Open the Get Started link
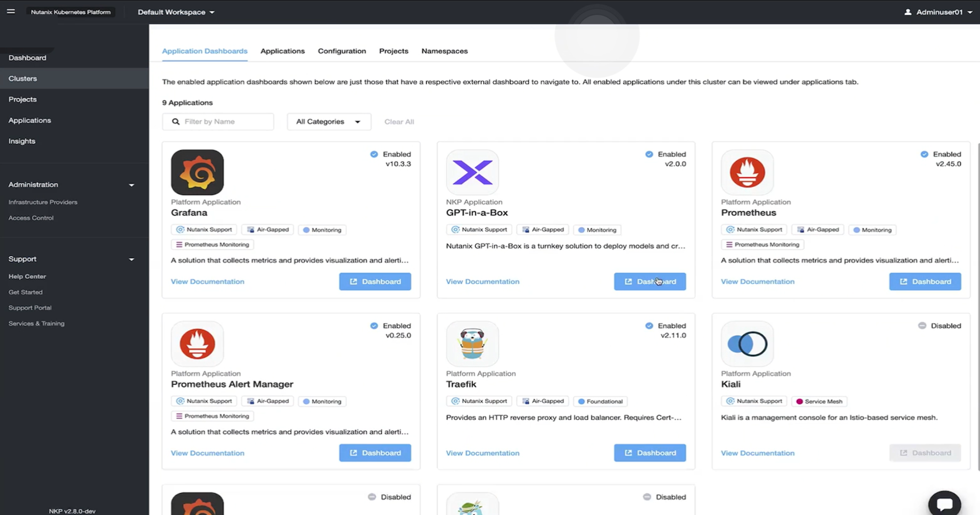Viewport: 980px width, 515px height. pyautogui.click(x=26, y=292)
